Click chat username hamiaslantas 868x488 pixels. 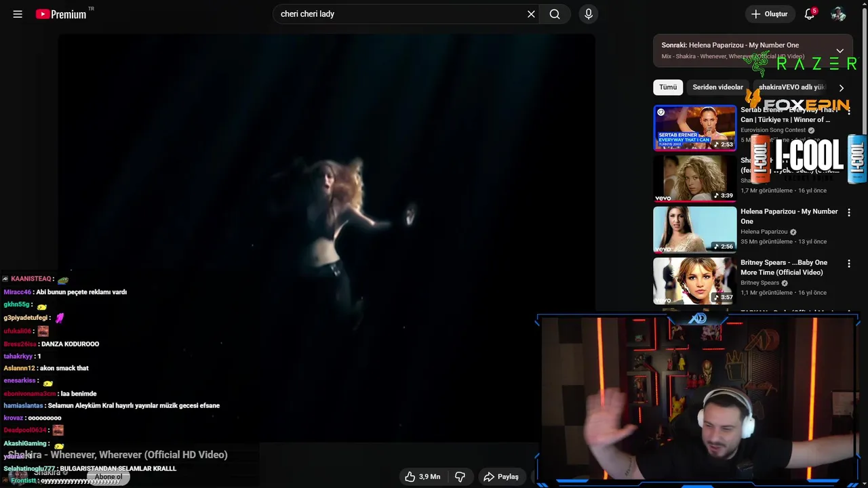pyautogui.click(x=23, y=405)
